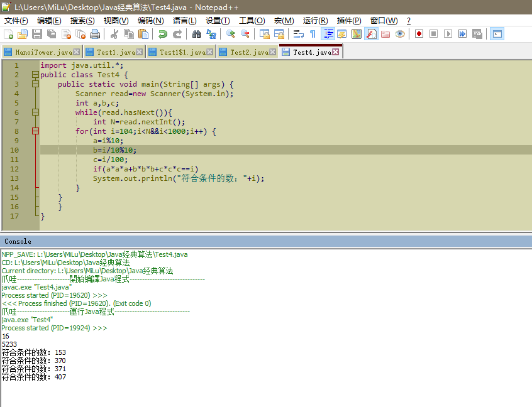Click the Close All toolbar icon
532x407 pixels.
(80, 34)
